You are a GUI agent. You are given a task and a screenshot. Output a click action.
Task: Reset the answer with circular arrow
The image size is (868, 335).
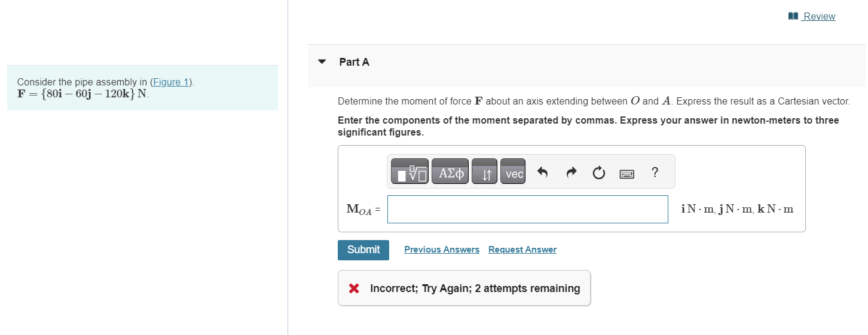(x=598, y=173)
